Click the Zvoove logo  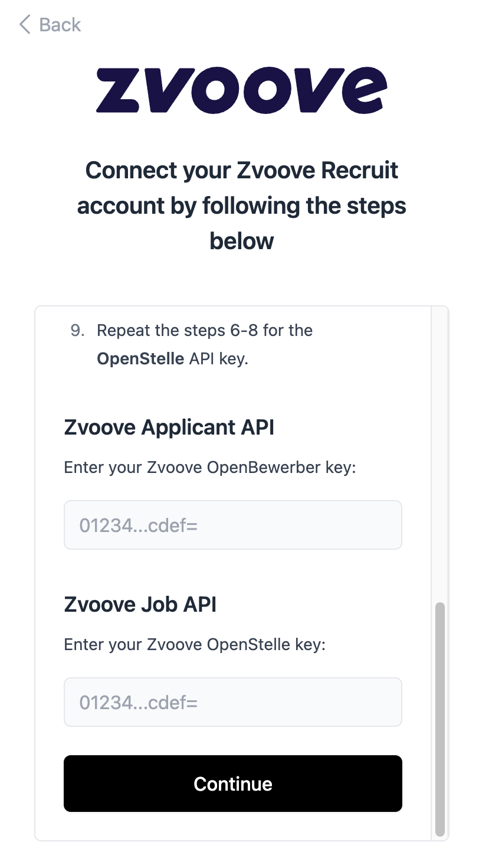point(242,90)
